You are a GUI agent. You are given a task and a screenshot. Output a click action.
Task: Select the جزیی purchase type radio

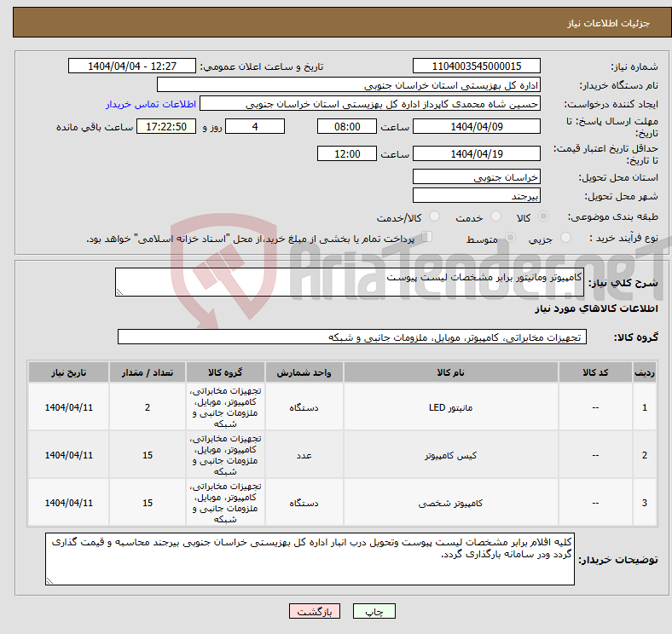tap(565, 238)
